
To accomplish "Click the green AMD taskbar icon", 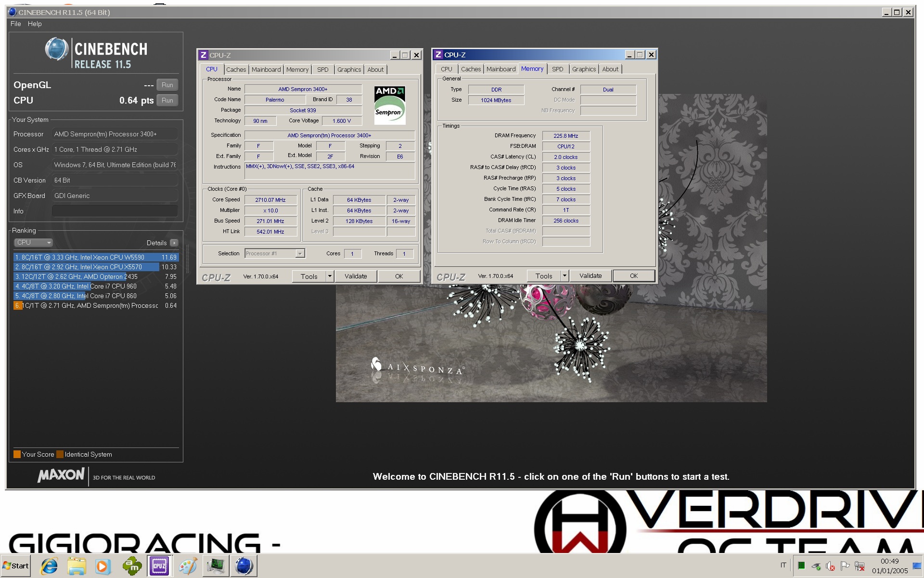I will 132,566.
